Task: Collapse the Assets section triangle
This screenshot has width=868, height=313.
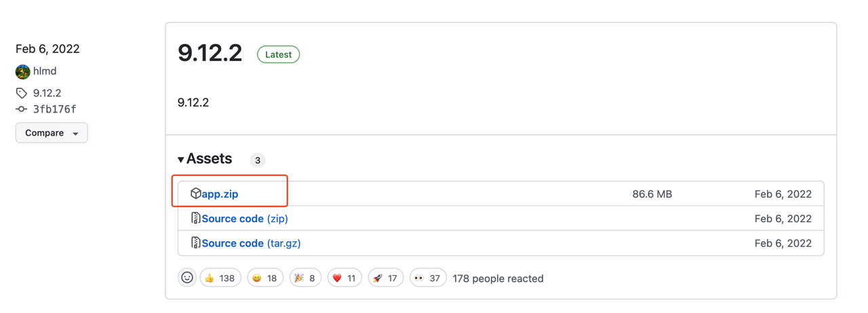Action: (x=181, y=160)
